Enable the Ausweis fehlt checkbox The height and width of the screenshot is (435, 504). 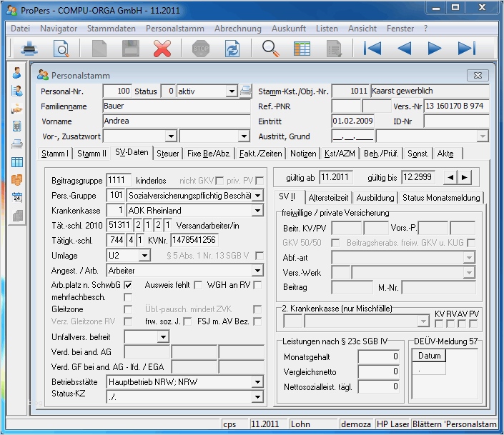tap(198, 285)
